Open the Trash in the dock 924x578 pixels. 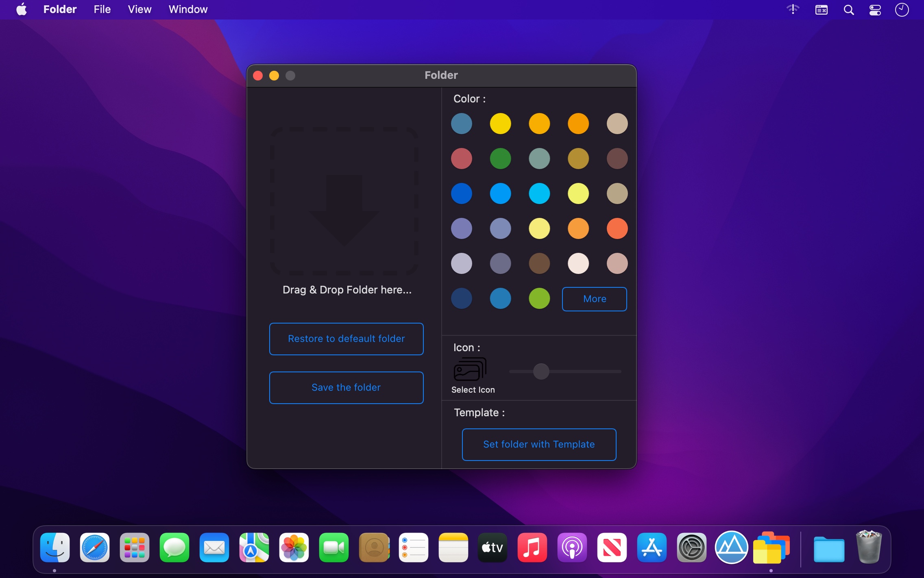pos(869,547)
